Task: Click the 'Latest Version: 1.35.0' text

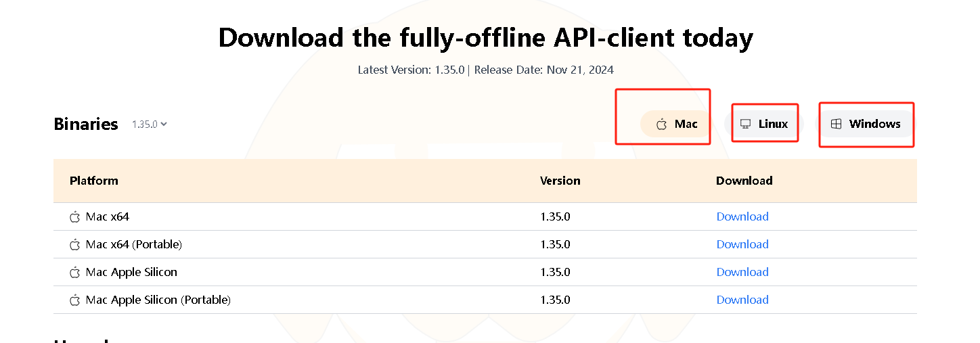Action: 411,70
